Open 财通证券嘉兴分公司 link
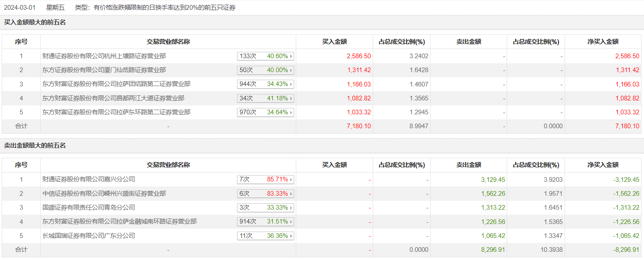644x259 pixels. coord(89,179)
